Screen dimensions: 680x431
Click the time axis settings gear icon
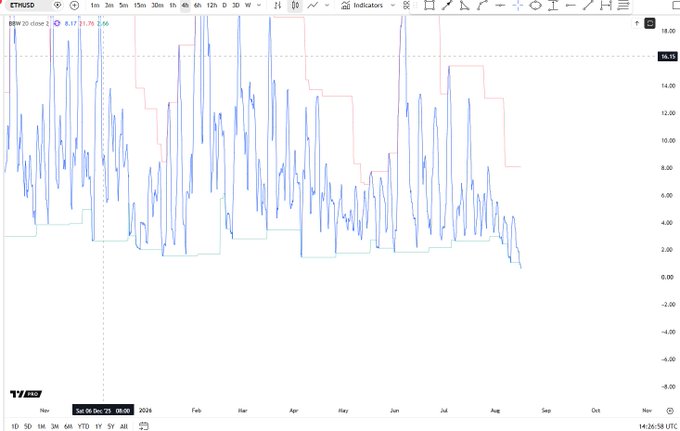tap(670, 410)
